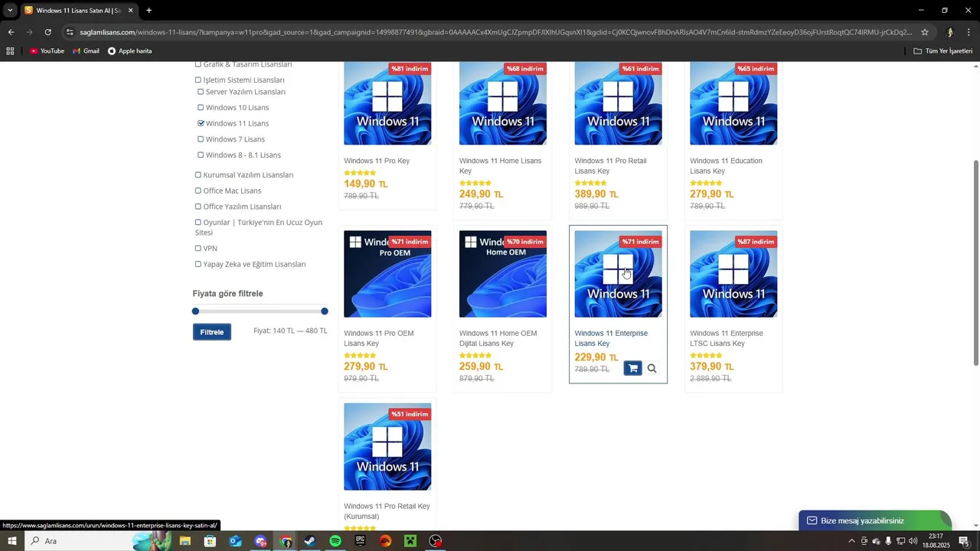Open Windows 11 Pro Retail Lisans Key link
The width and height of the screenshot is (980, 551).
[x=610, y=166]
